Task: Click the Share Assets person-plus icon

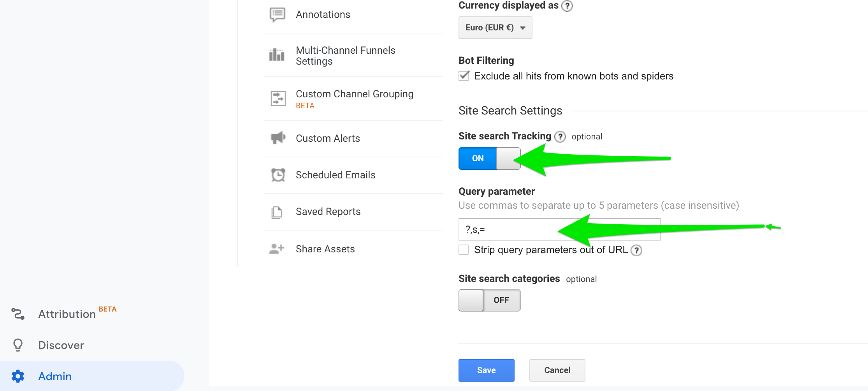Action: [x=277, y=249]
